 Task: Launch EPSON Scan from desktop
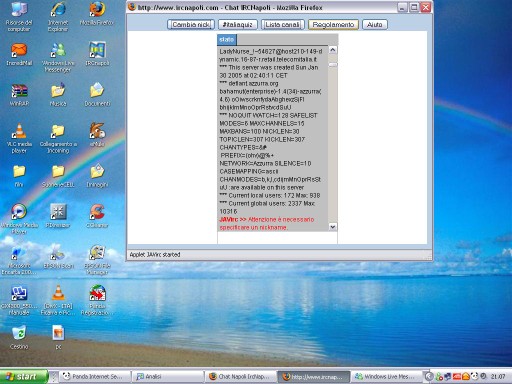58,257
